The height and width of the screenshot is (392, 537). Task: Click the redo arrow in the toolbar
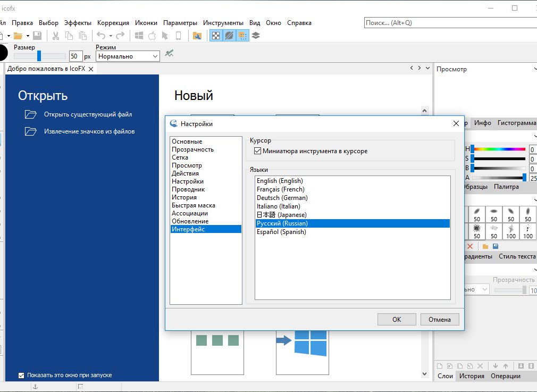coord(120,36)
